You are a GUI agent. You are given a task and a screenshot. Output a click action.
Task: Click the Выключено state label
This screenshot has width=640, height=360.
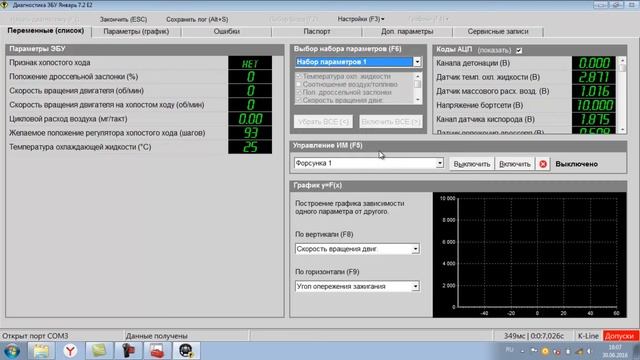pos(576,164)
